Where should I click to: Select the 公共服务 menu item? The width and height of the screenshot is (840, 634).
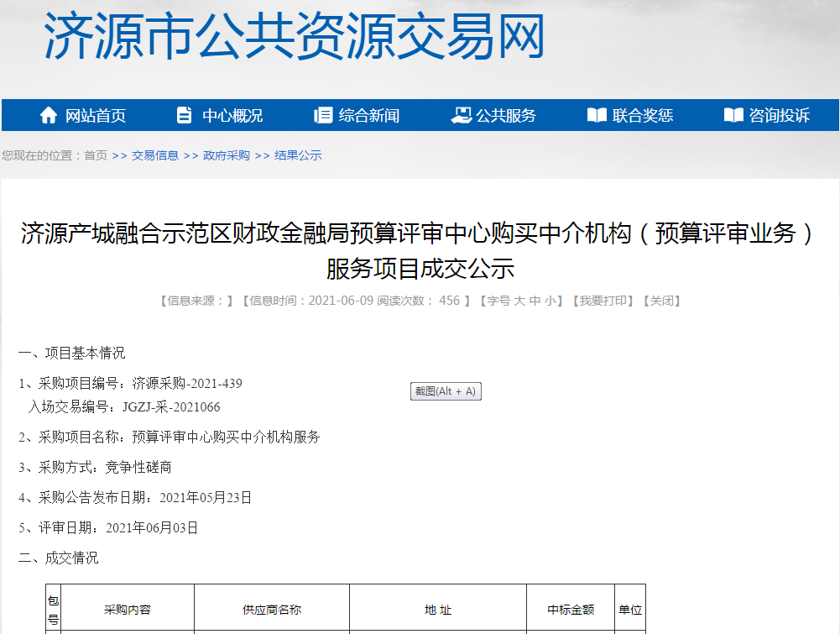click(x=506, y=116)
